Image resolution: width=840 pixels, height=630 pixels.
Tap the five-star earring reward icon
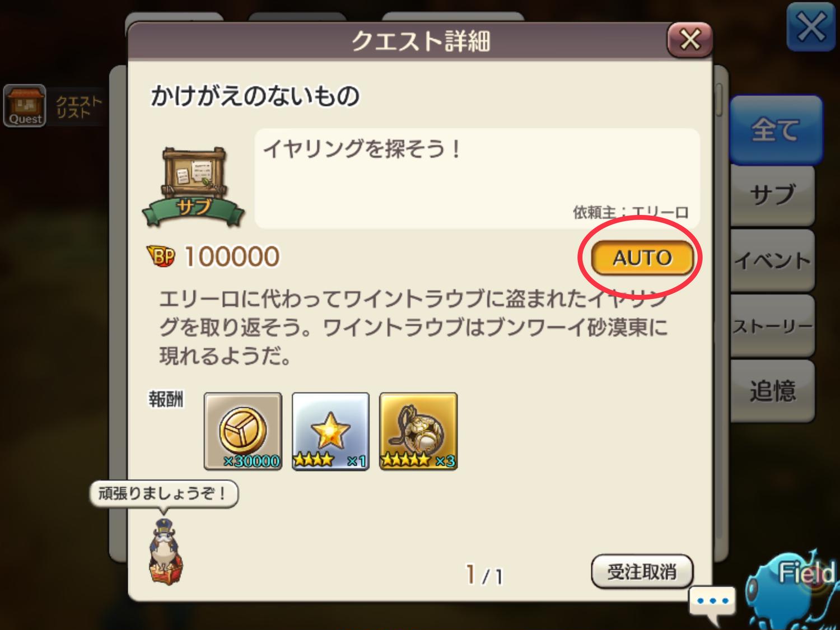coord(418,431)
